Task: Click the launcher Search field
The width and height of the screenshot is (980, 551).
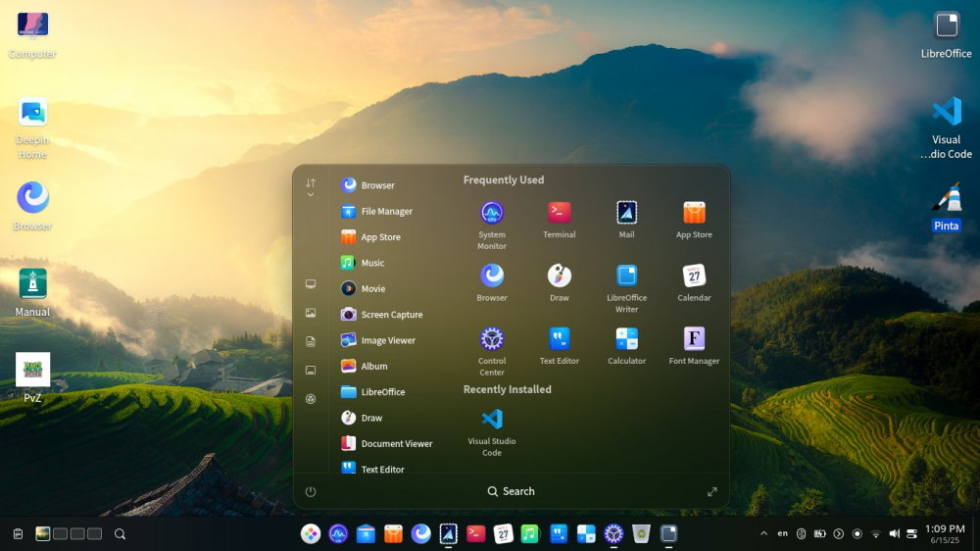Action: pyautogui.click(x=511, y=491)
